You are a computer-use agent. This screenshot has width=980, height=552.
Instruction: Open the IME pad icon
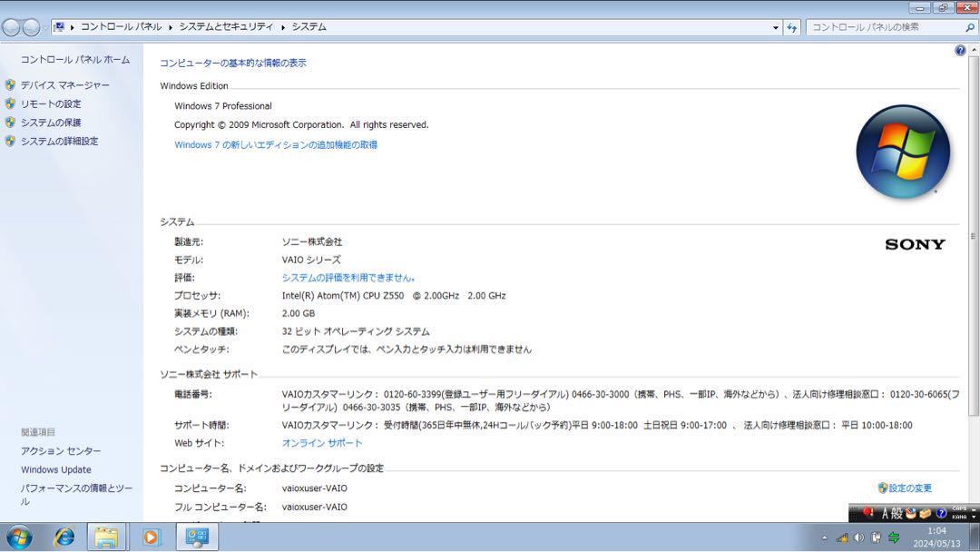coord(911,514)
